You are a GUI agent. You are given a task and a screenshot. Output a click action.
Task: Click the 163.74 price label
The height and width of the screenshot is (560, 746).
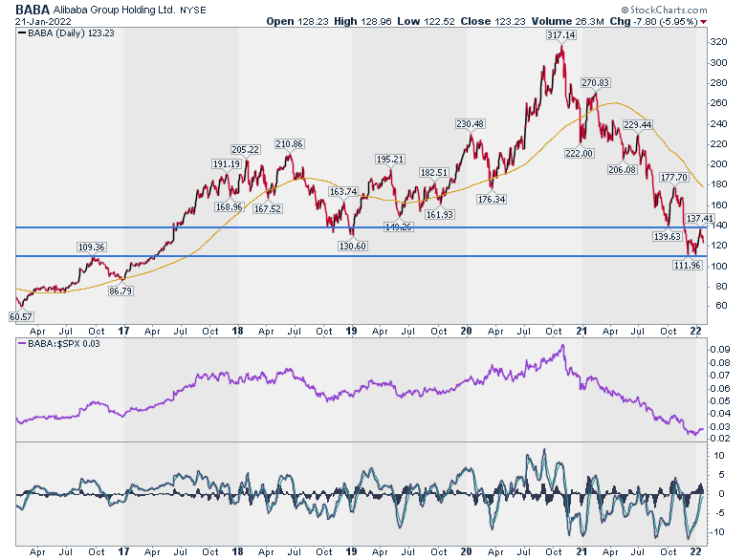click(x=343, y=191)
